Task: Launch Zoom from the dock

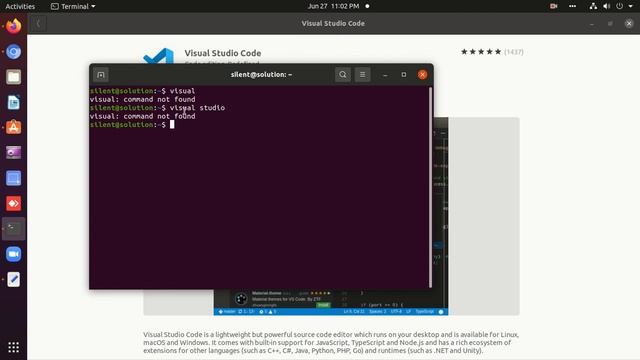Action: 13,254
